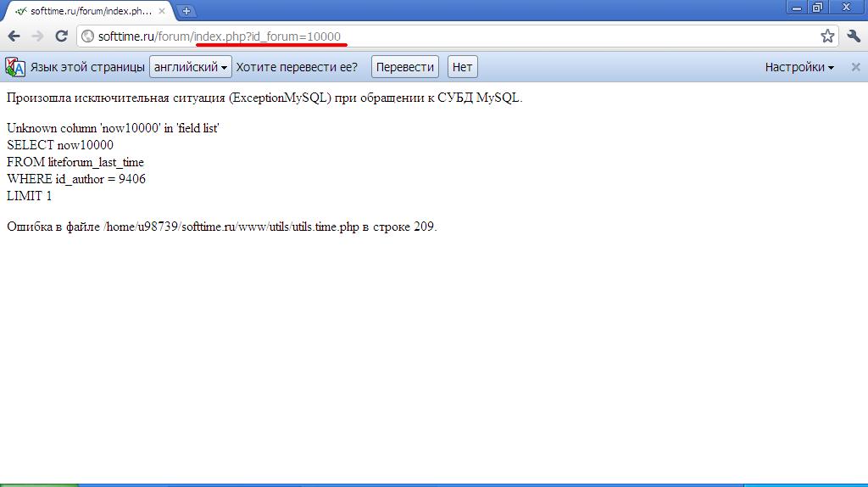Click the 'Хотите перевести ее?' text

point(297,67)
